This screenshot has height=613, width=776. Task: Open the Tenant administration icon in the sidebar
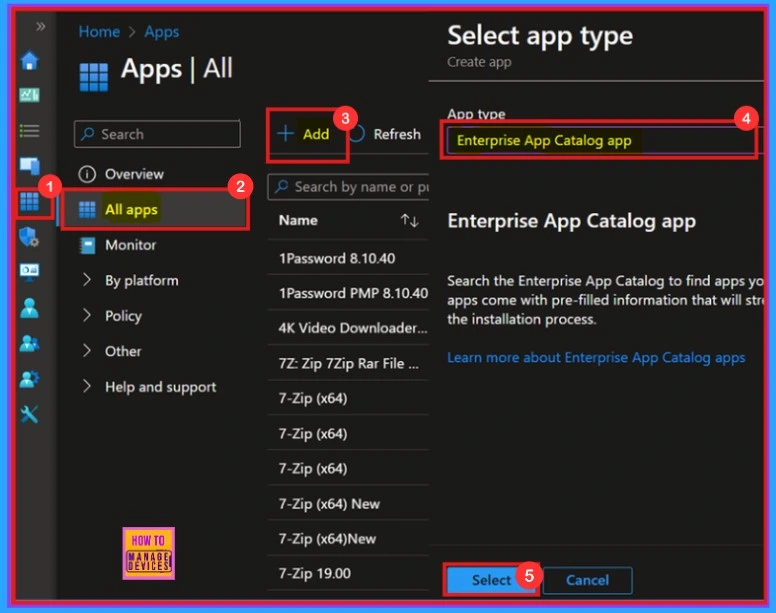pyautogui.click(x=30, y=379)
